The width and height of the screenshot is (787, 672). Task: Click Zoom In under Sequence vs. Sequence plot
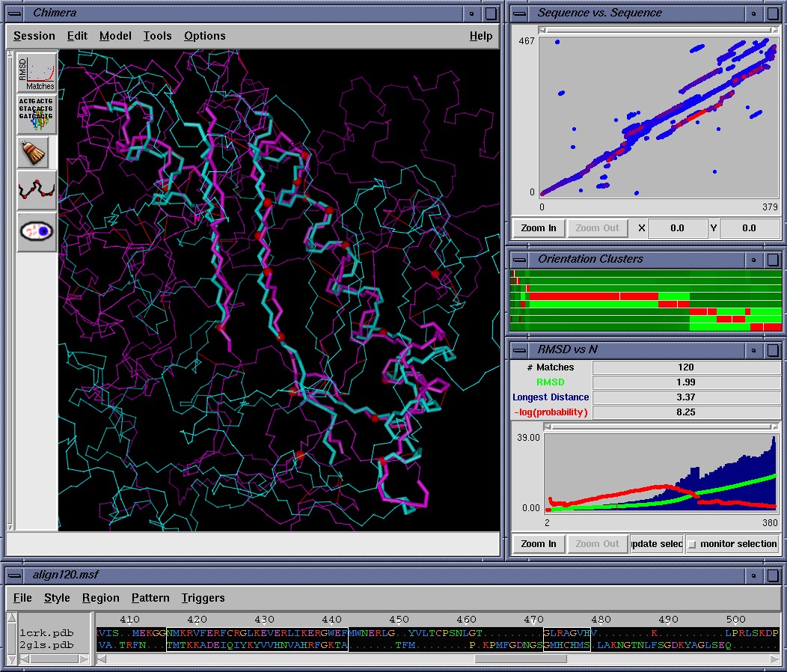click(539, 228)
